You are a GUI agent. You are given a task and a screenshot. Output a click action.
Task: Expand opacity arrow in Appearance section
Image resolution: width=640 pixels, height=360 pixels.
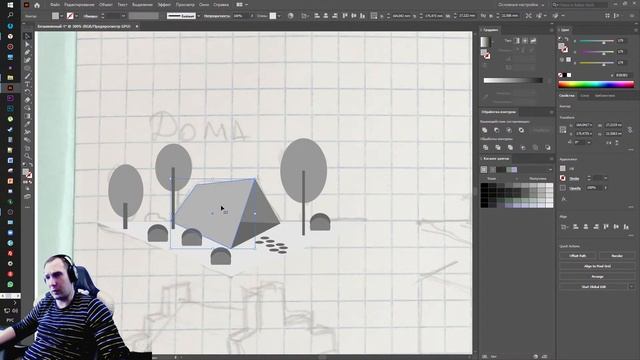tap(605, 188)
